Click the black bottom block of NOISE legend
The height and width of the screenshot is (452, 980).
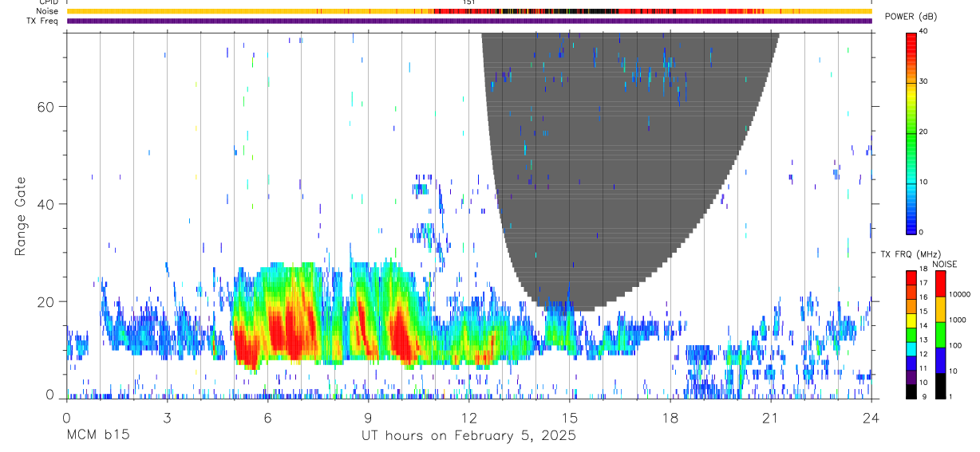[x=940, y=385]
